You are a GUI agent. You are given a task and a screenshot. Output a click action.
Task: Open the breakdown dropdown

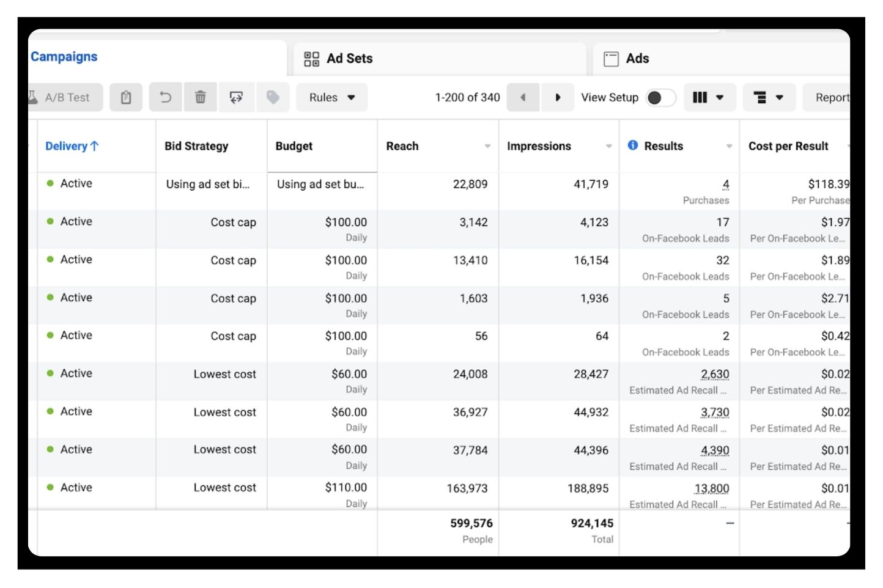(768, 97)
